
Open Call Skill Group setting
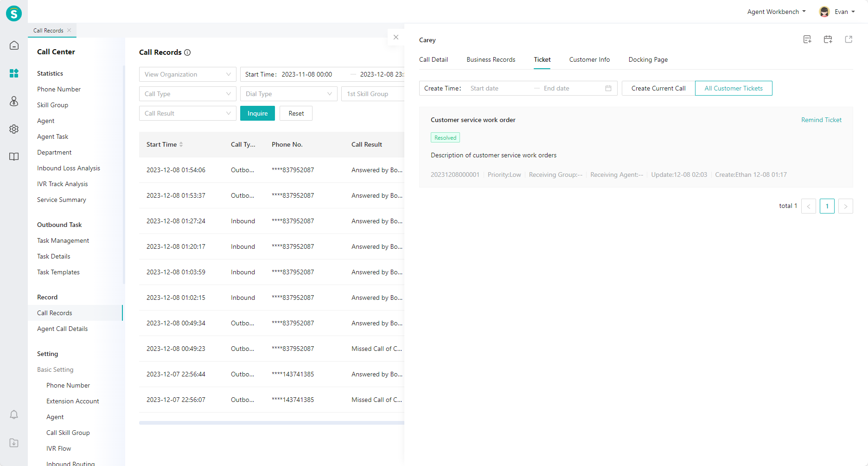point(68,433)
